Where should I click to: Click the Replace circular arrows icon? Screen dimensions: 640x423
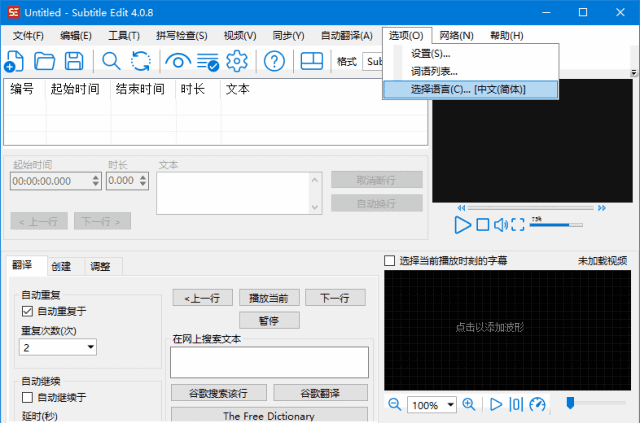[x=141, y=61]
